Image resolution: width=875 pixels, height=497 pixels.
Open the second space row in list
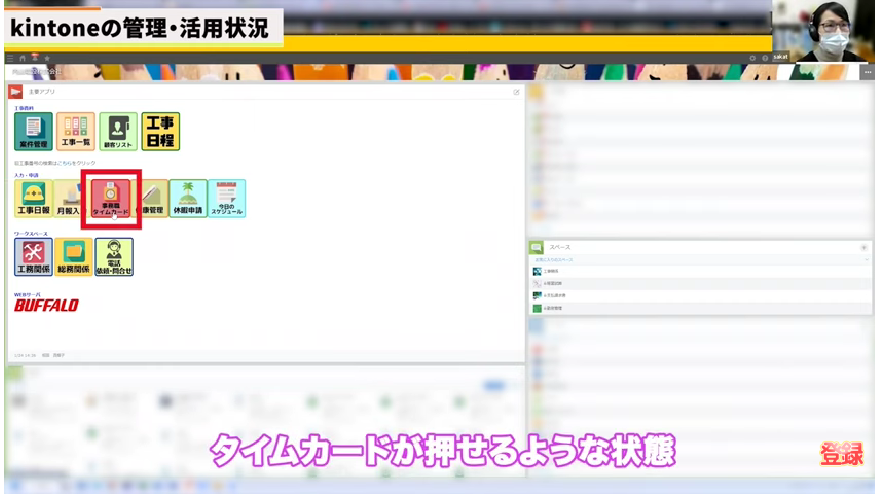[x=700, y=283]
